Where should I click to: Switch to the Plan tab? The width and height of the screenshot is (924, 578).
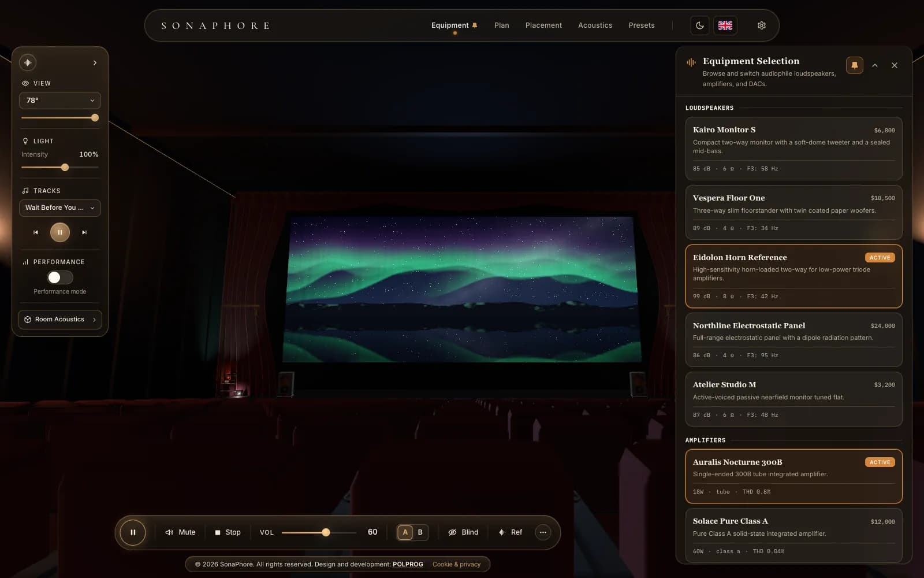pos(502,25)
